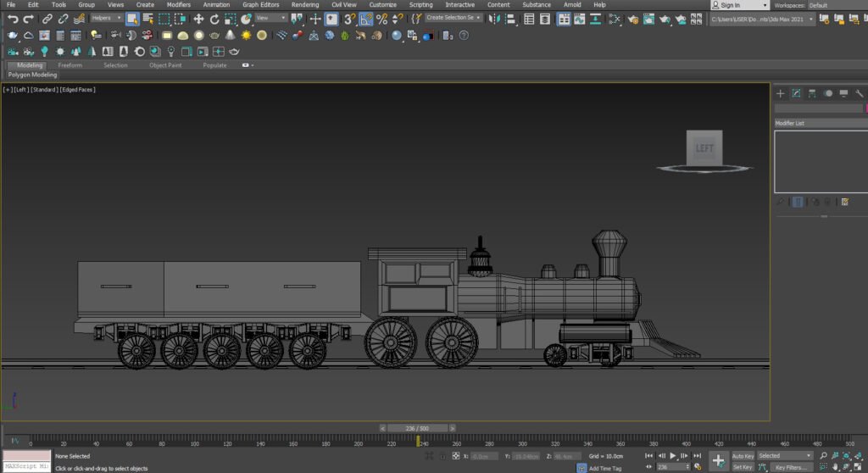Click the Key Filters button

(790, 467)
